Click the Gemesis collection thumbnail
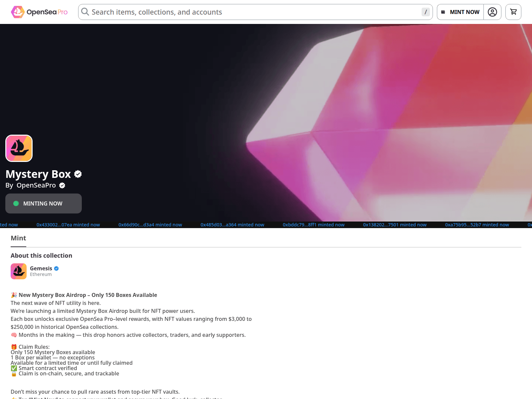532x399 pixels. [19, 271]
